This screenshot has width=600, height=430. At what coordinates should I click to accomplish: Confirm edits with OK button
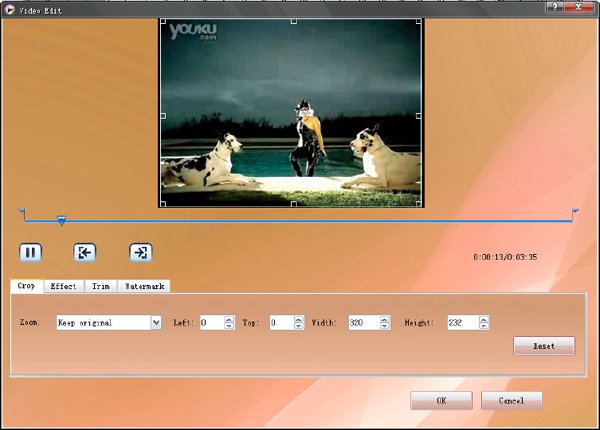point(441,401)
